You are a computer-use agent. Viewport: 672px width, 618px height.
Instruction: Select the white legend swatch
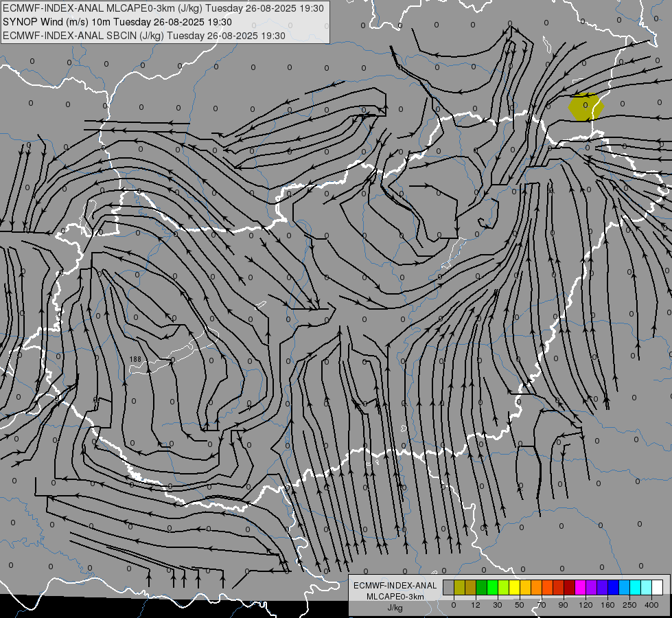point(657,587)
